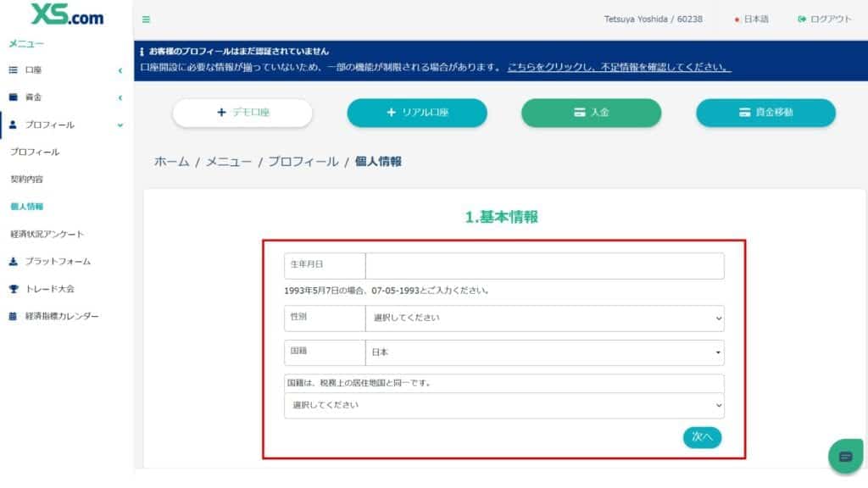
Task: Select 経済状況アンケート in sidebar
Action: [47, 234]
